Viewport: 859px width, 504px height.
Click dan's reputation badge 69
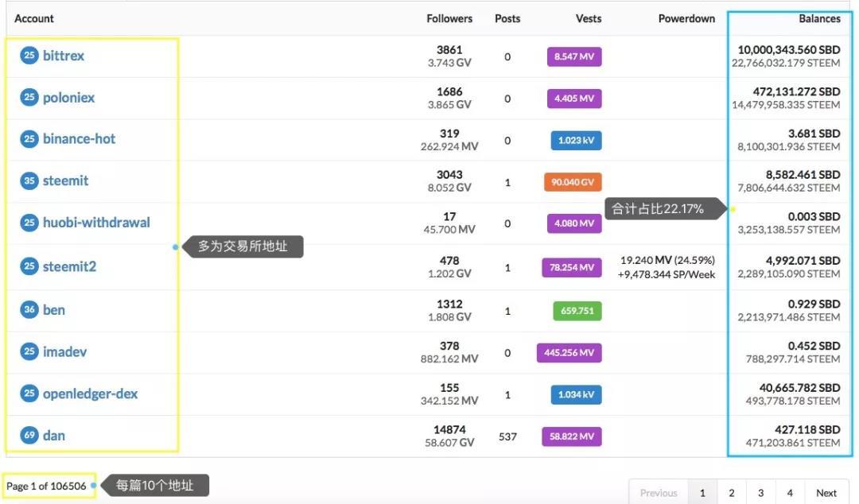tap(29, 436)
